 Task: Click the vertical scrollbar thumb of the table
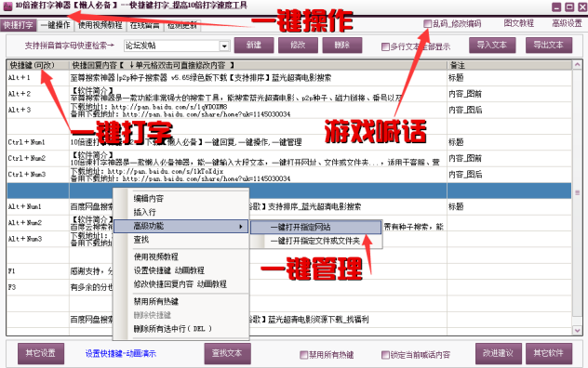click(x=577, y=192)
